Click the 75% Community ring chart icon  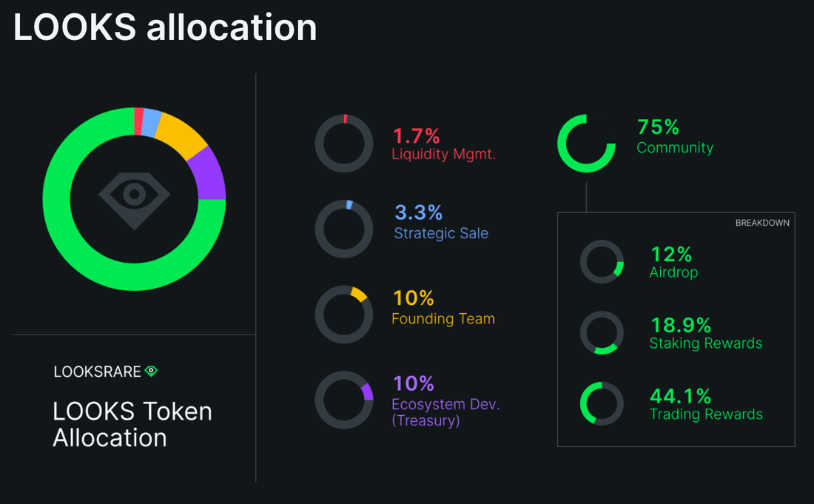click(587, 144)
